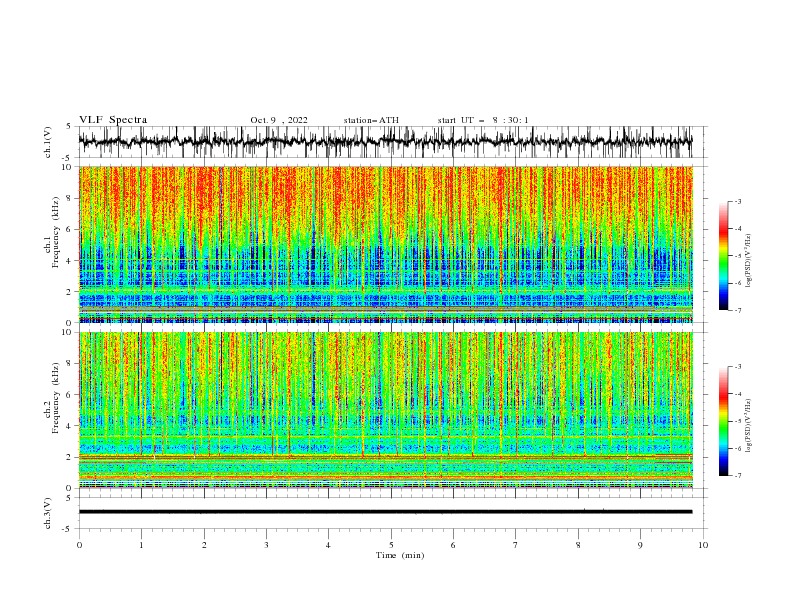792x612 pixels.
Task: Click time axis tick label '0'
Action: tap(79, 545)
